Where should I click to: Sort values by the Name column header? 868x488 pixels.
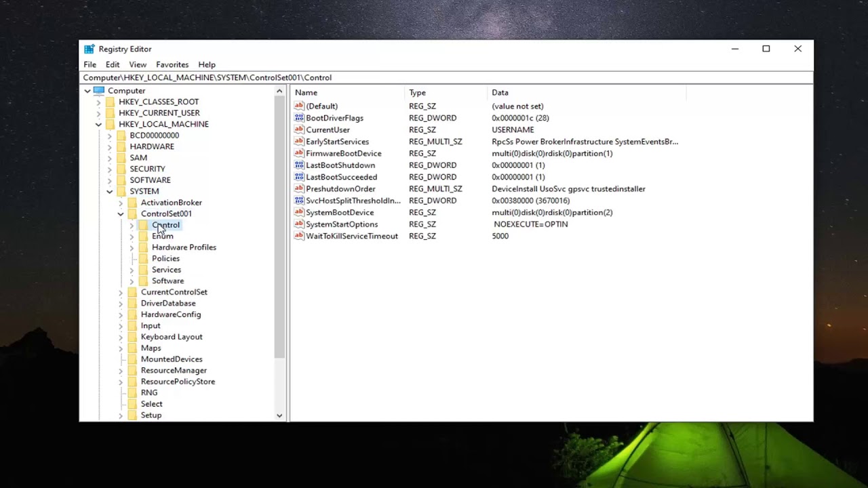(x=348, y=92)
